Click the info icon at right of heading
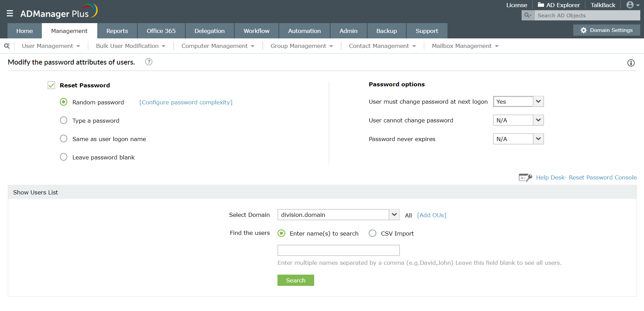 (631, 63)
